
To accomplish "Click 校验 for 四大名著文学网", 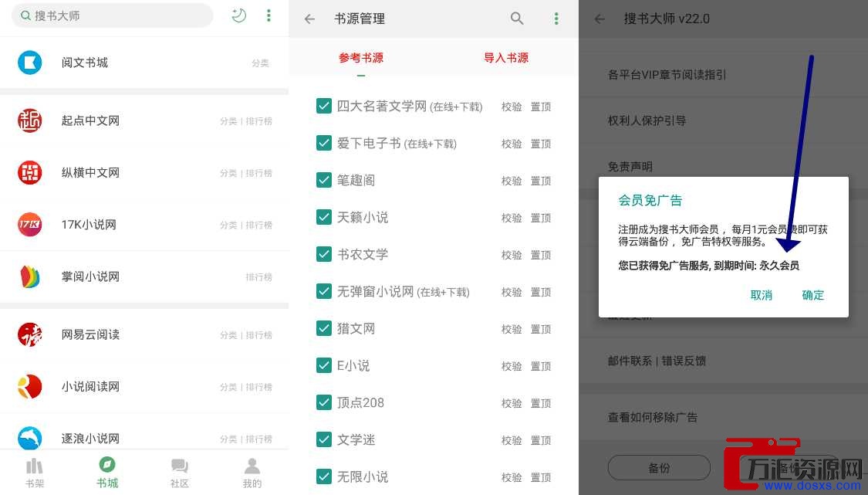I will click(512, 107).
